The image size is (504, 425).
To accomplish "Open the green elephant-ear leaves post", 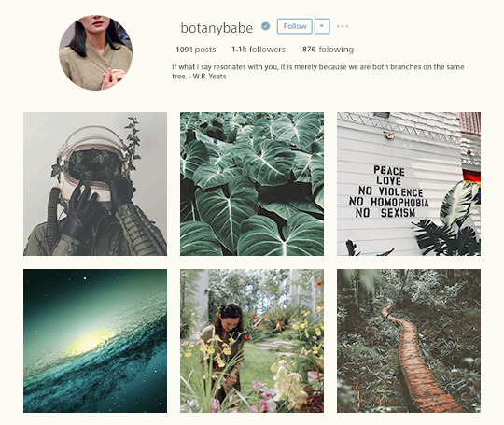I will coord(252,184).
